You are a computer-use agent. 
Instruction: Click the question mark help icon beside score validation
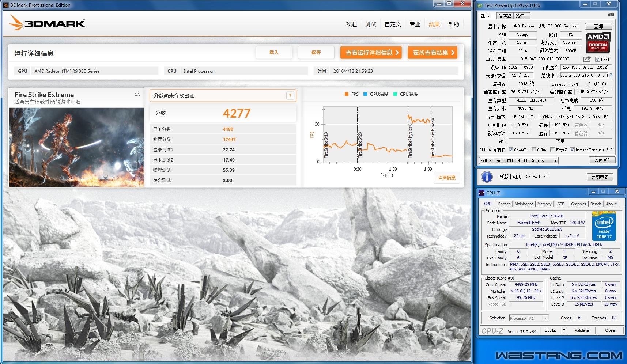(x=290, y=95)
